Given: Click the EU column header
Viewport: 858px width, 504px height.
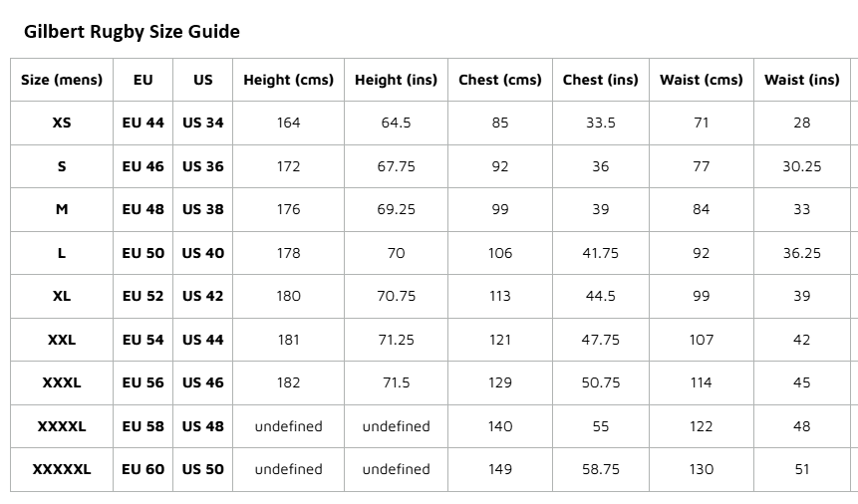Looking at the screenshot, I should click(143, 80).
